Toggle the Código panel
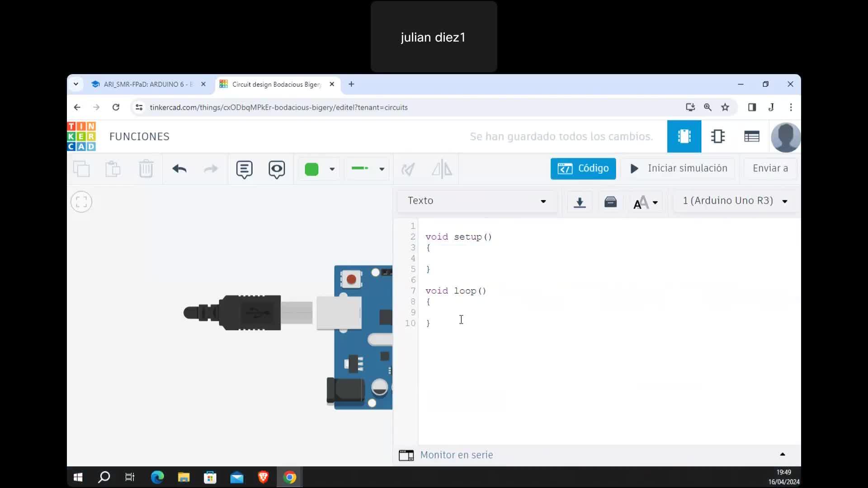 (x=583, y=169)
